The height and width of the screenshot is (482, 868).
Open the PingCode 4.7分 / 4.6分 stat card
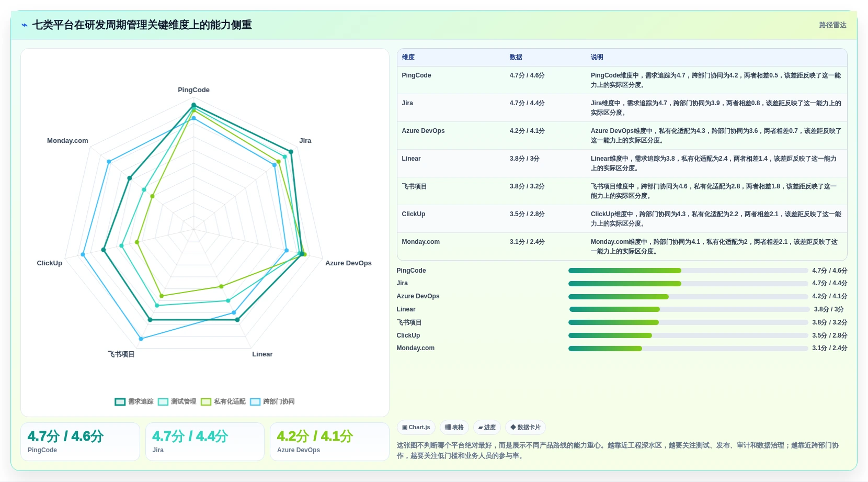(80, 442)
